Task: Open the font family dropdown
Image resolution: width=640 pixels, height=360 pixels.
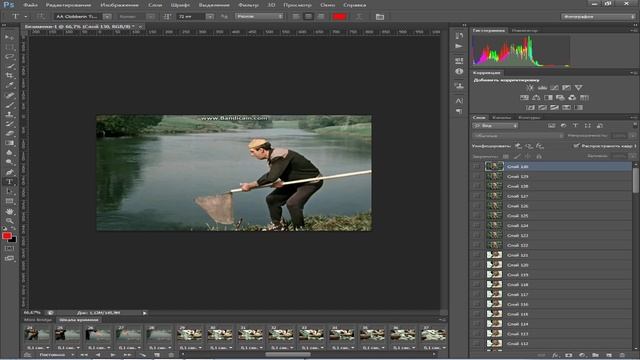Action: [107, 17]
